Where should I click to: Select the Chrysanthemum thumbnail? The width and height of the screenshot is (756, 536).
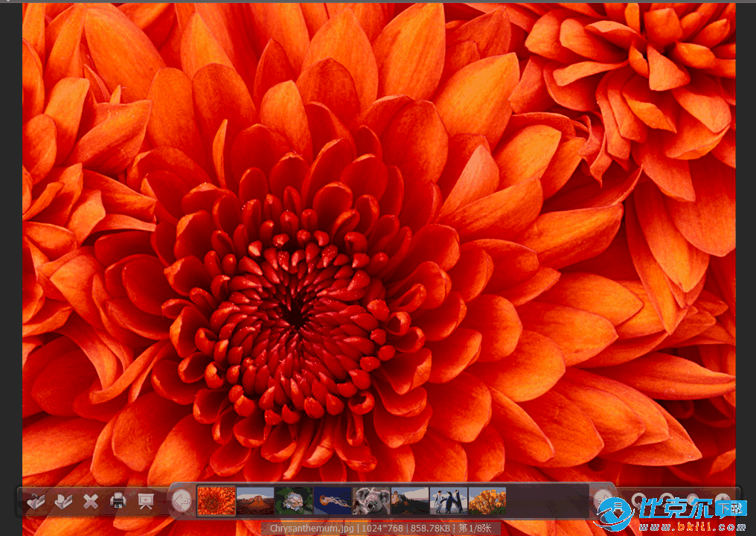click(x=216, y=501)
